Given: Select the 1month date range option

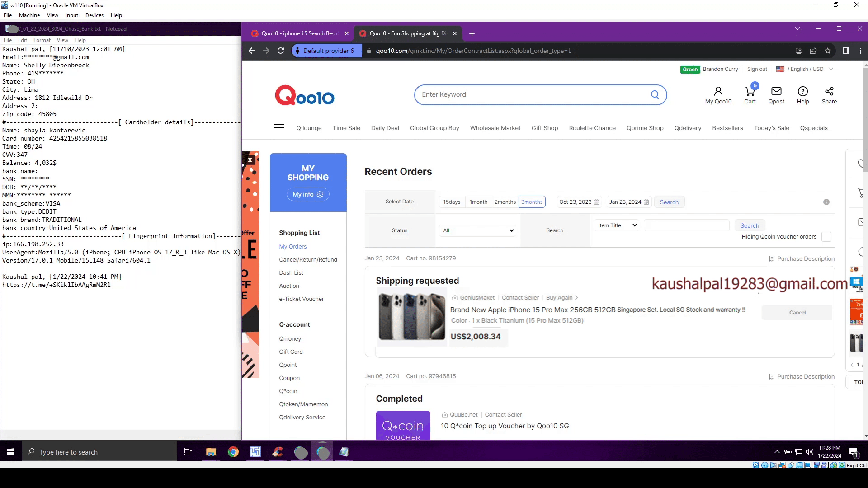Looking at the screenshot, I should tap(478, 202).
